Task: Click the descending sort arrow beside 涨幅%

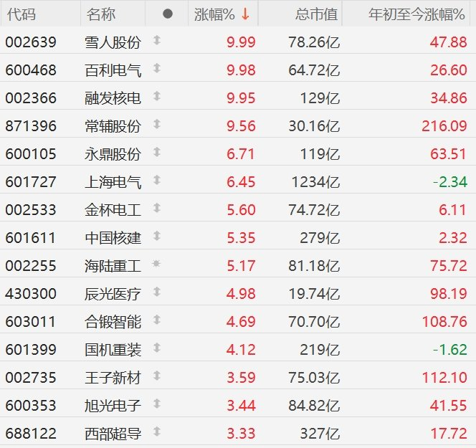Action: pyautogui.click(x=245, y=14)
